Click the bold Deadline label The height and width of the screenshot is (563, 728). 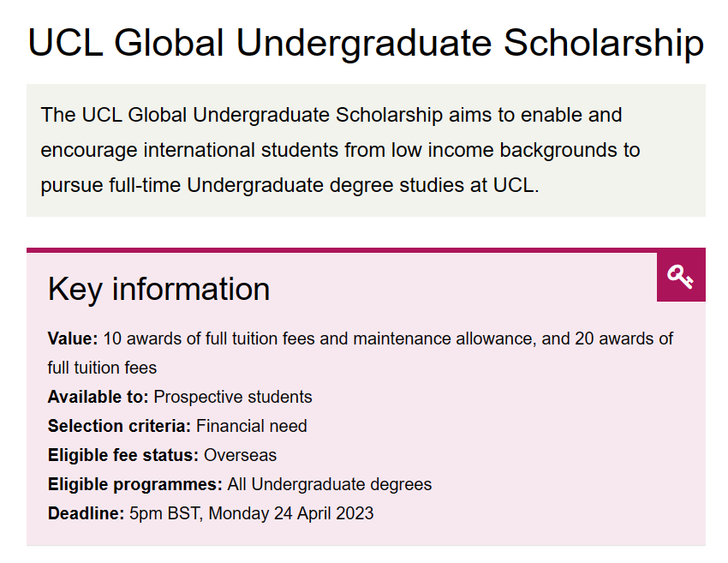pos(86,513)
